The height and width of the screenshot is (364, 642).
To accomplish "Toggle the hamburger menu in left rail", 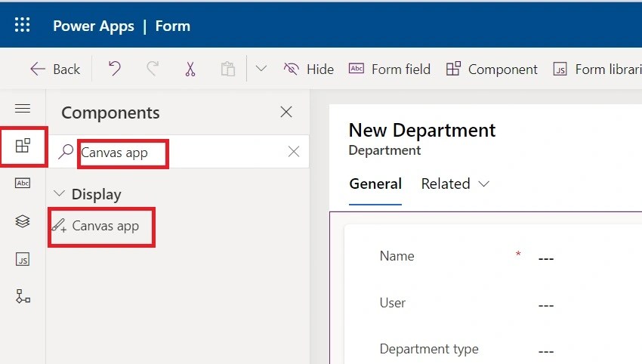I will point(23,109).
